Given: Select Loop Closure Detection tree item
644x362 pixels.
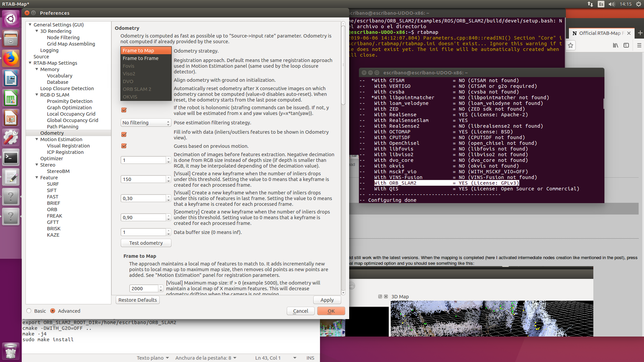Looking at the screenshot, I should click(x=67, y=88).
